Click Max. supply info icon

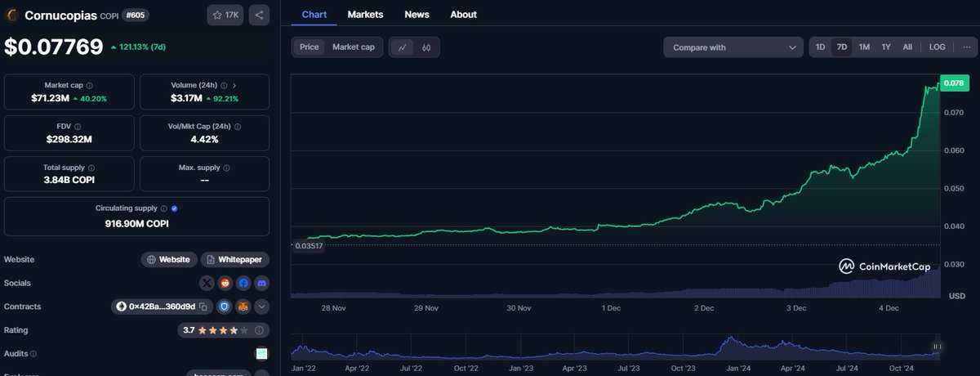click(227, 168)
